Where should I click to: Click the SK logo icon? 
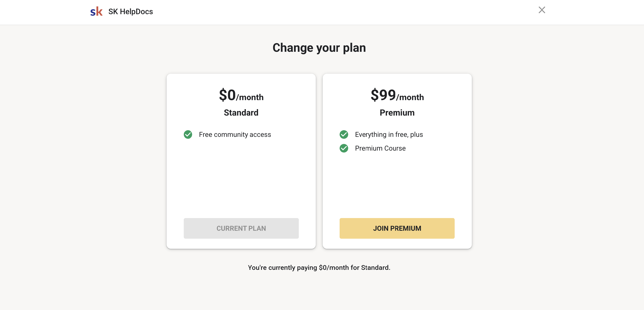(x=96, y=12)
